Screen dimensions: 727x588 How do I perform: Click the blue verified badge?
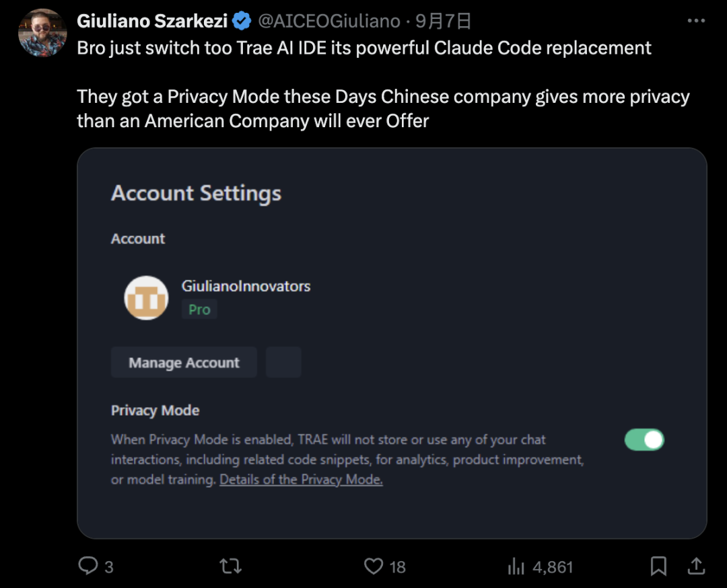click(x=242, y=22)
